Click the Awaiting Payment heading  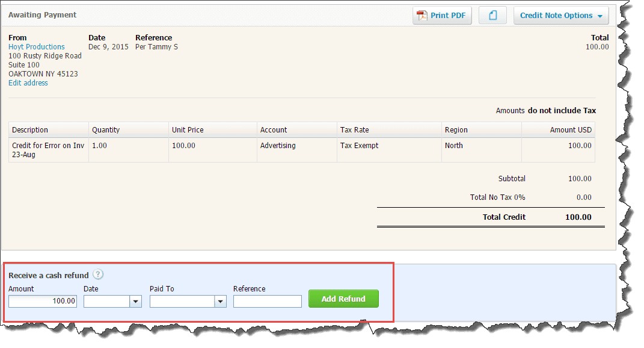pyautogui.click(x=41, y=14)
